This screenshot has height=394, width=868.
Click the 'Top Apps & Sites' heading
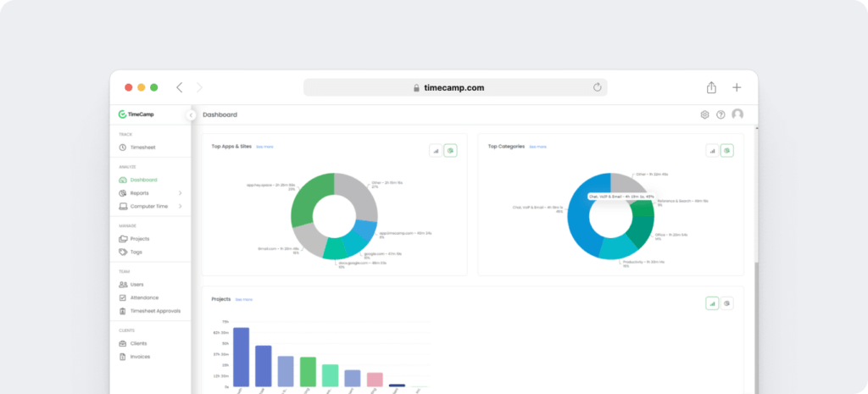[x=231, y=147]
